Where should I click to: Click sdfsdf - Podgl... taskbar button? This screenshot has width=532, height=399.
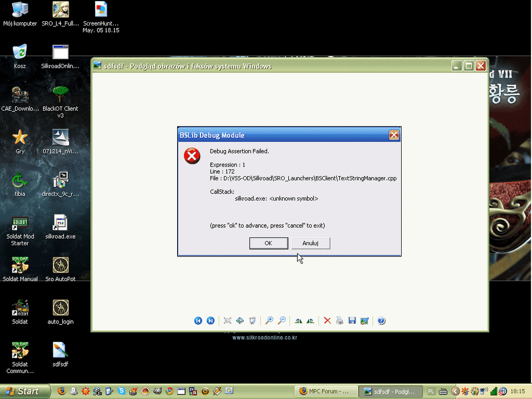click(391, 392)
